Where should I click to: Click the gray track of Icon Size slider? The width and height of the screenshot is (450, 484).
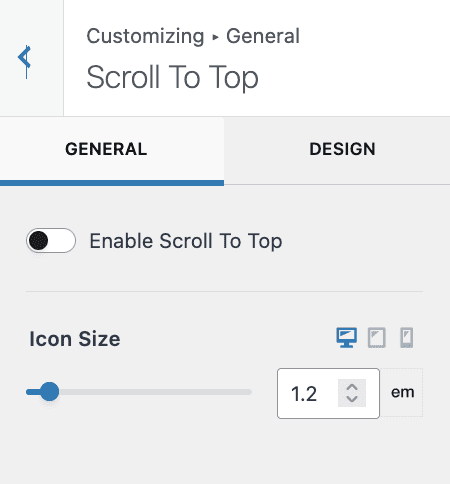tap(155, 392)
